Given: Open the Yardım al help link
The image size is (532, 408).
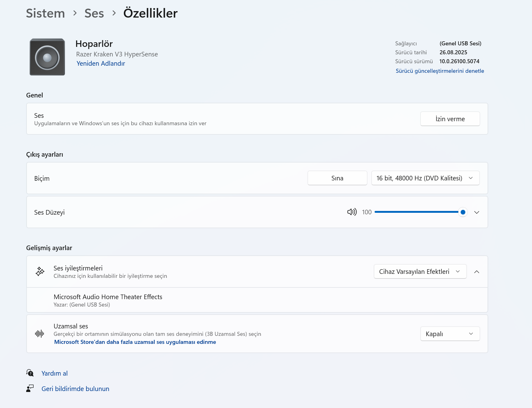Looking at the screenshot, I should pos(55,373).
